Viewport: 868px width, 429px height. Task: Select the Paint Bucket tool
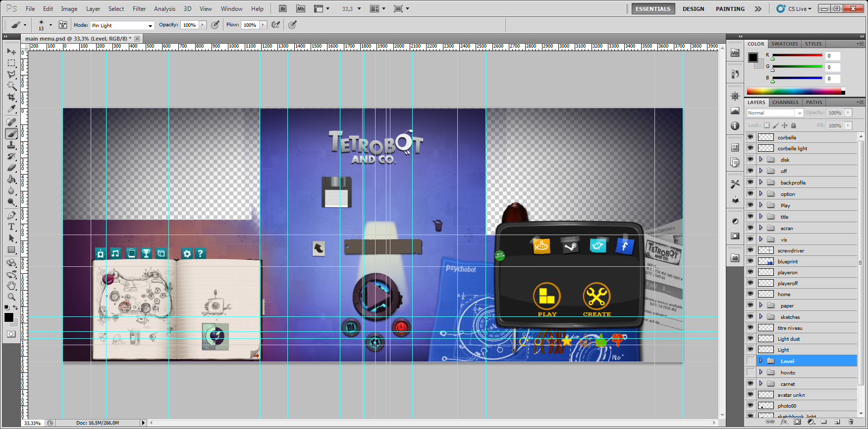[11, 179]
